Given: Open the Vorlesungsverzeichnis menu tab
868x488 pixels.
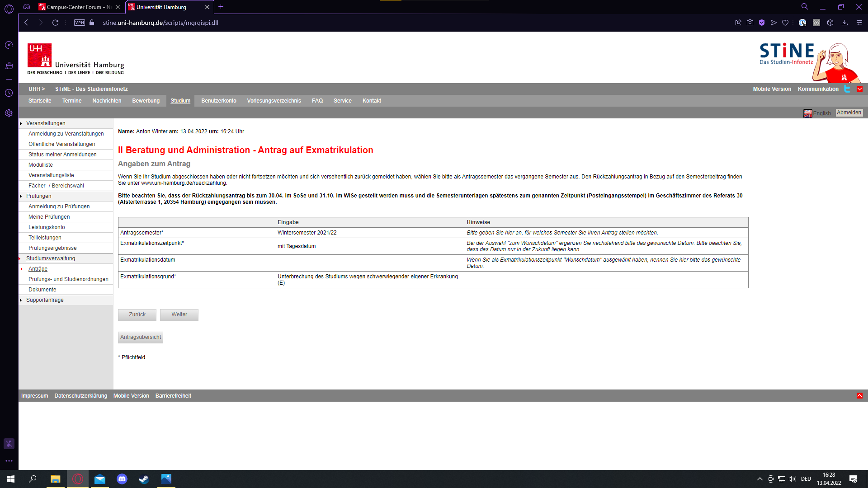Looking at the screenshot, I should pos(274,101).
